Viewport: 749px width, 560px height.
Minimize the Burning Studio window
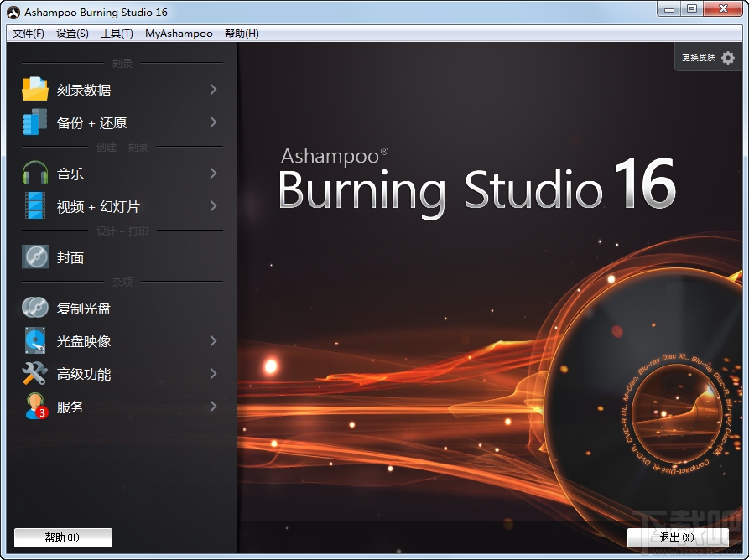click(668, 9)
